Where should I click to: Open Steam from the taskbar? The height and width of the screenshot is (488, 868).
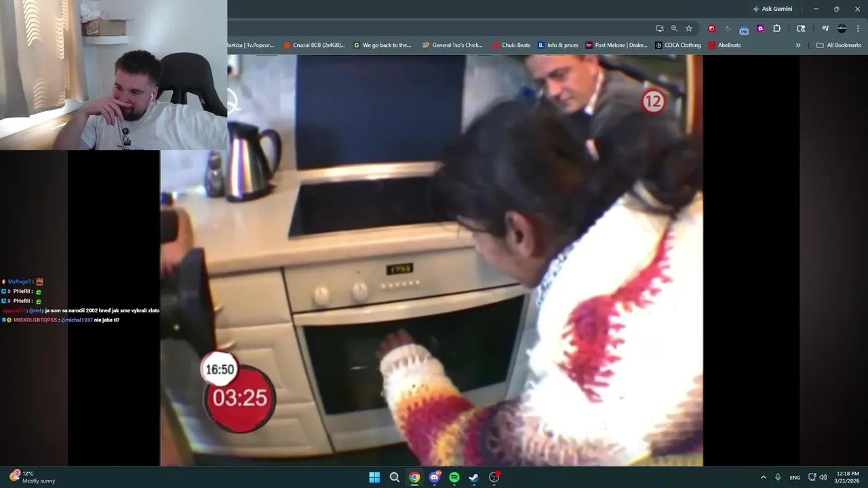click(x=474, y=477)
